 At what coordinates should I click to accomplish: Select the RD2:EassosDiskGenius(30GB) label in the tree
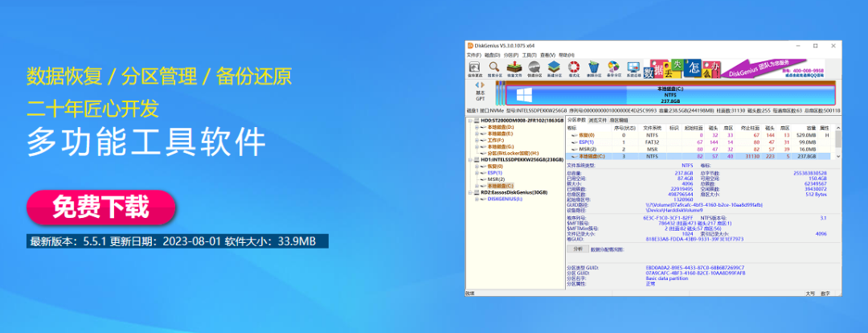[514, 192]
